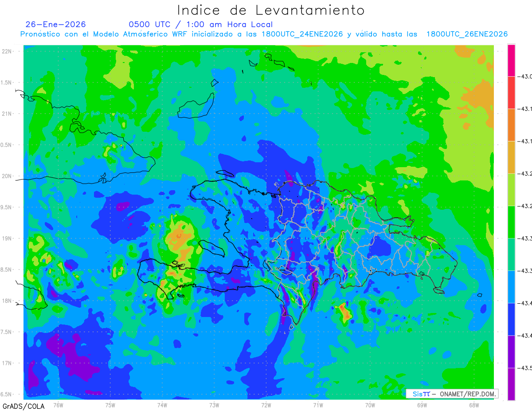Click the '-43.0' legend value
Image resolution: width=532 pixels, height=411 pixels.
point(526,77)
